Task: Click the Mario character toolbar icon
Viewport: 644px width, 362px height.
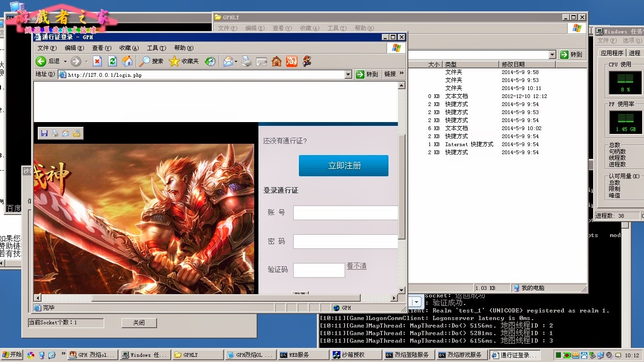Action: [307, 61]
